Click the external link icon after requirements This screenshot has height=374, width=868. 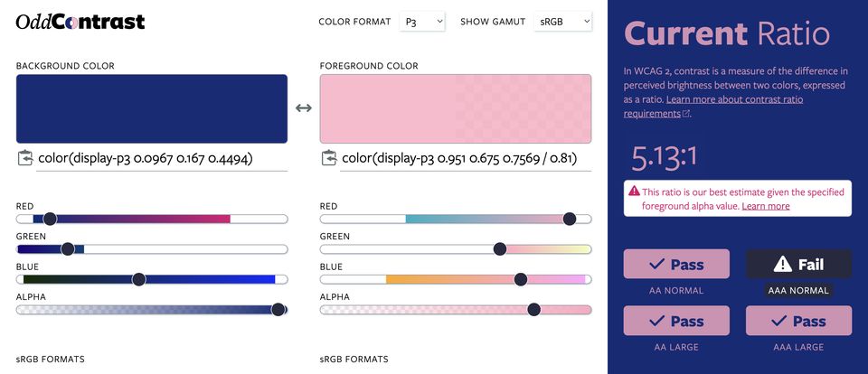[x=686, y=114]
